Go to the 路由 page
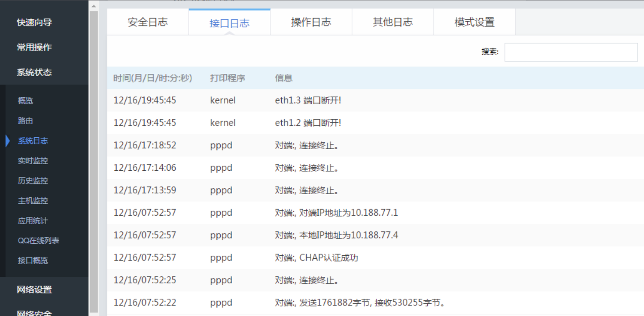Viewport: 644px width, 316px height. pos(25,121)
